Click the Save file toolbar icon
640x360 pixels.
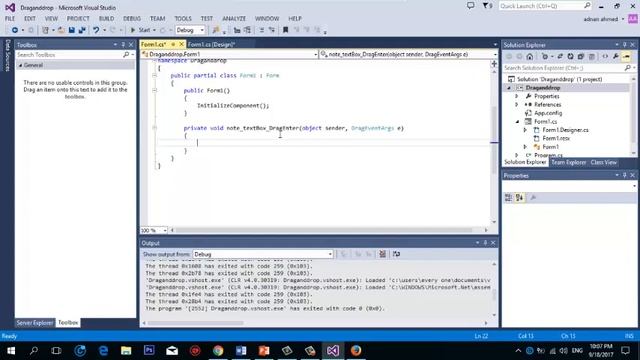tap(72, 30)
